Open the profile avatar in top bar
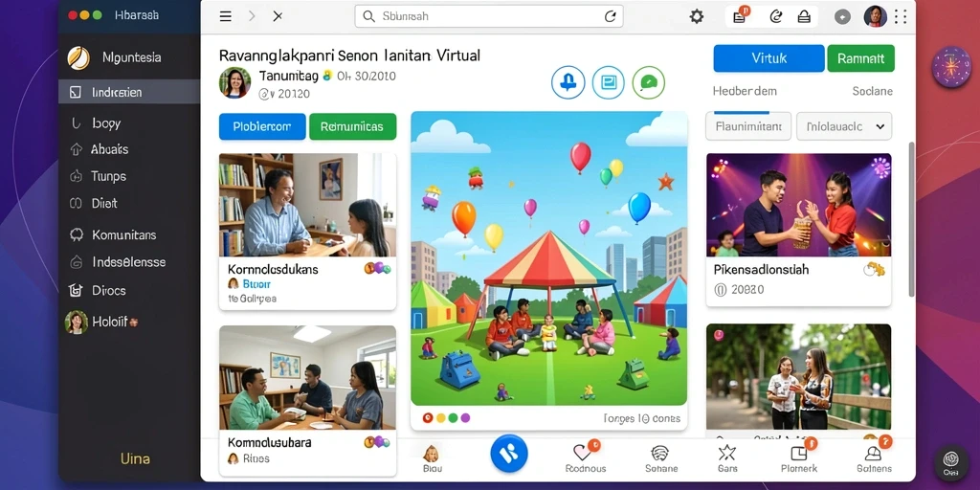The height and width of the screenshot is (490, 980). pos(875,16)
